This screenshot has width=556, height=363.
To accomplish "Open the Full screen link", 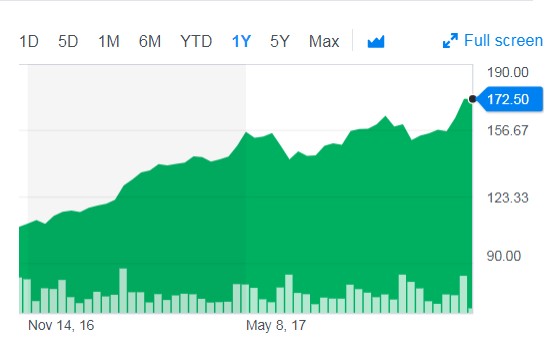I will [503, 40].
